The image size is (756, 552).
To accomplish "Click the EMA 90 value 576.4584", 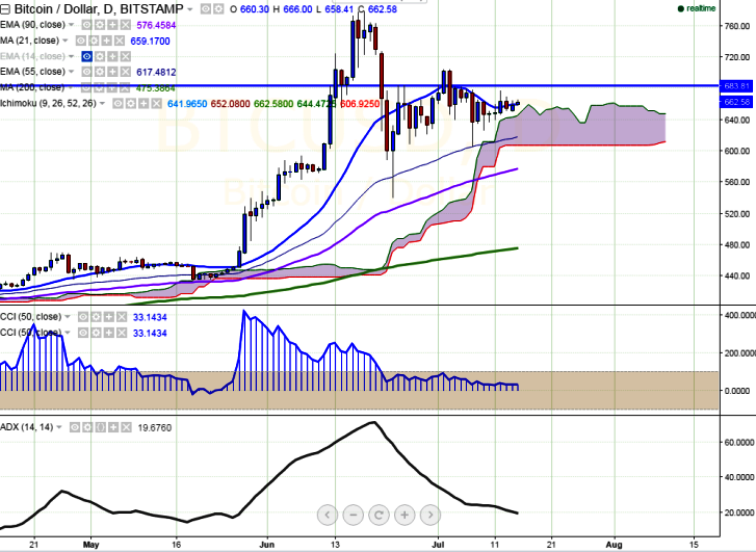I will [x=156, y=25].
